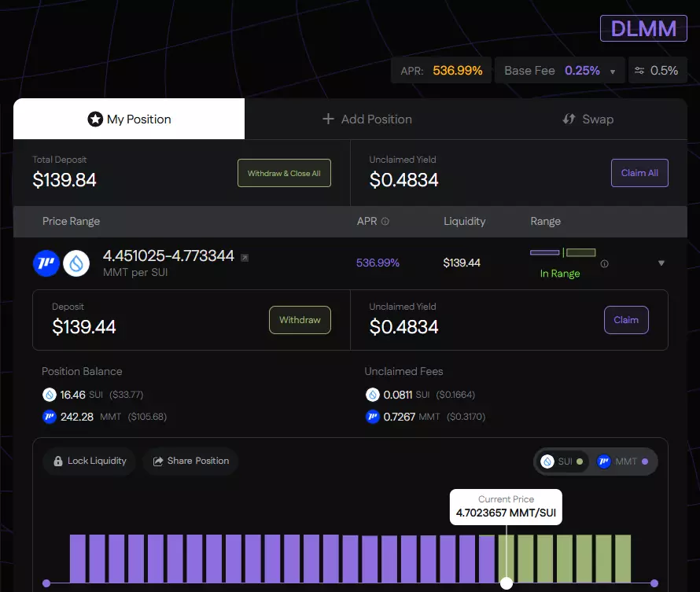Click Lock Liquidity button

90,461
